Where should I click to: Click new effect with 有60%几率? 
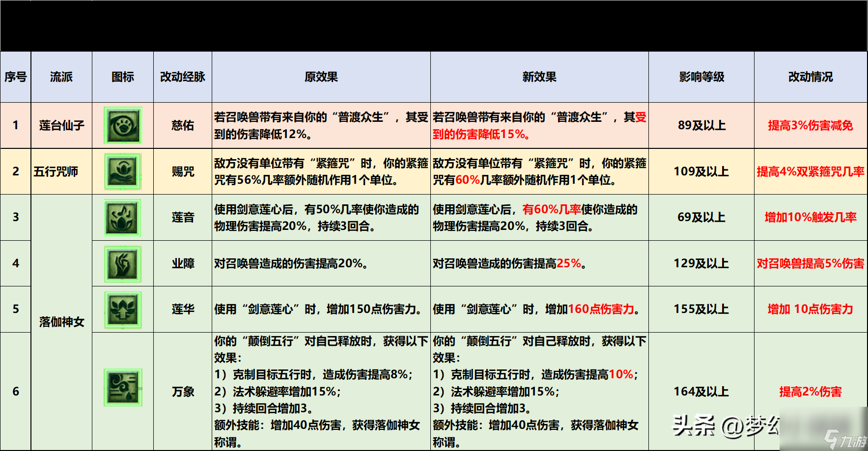point(539,217)
